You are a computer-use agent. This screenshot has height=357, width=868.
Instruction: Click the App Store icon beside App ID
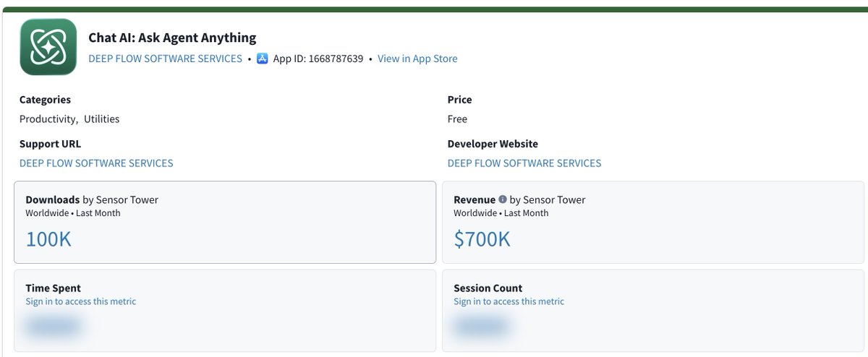pos(263,59)
